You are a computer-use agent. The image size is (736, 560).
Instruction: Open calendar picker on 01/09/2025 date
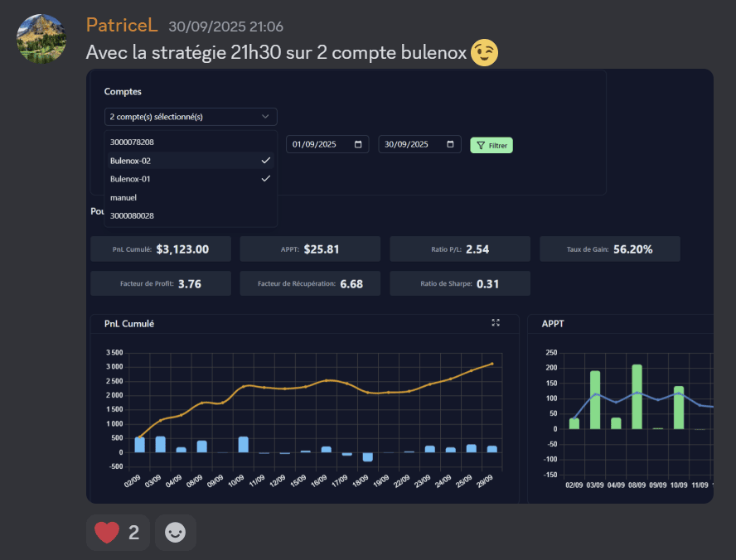pos(358,145)
